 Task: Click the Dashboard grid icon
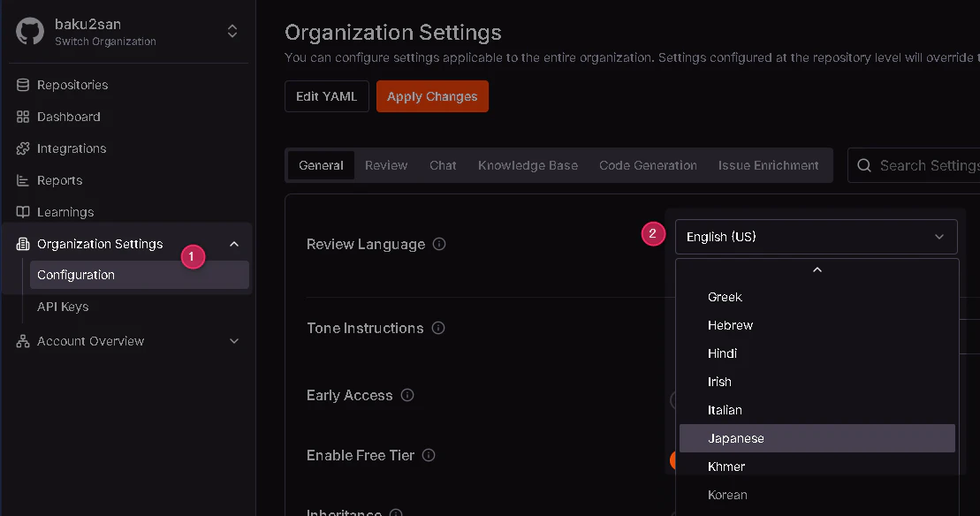[23, 117]
